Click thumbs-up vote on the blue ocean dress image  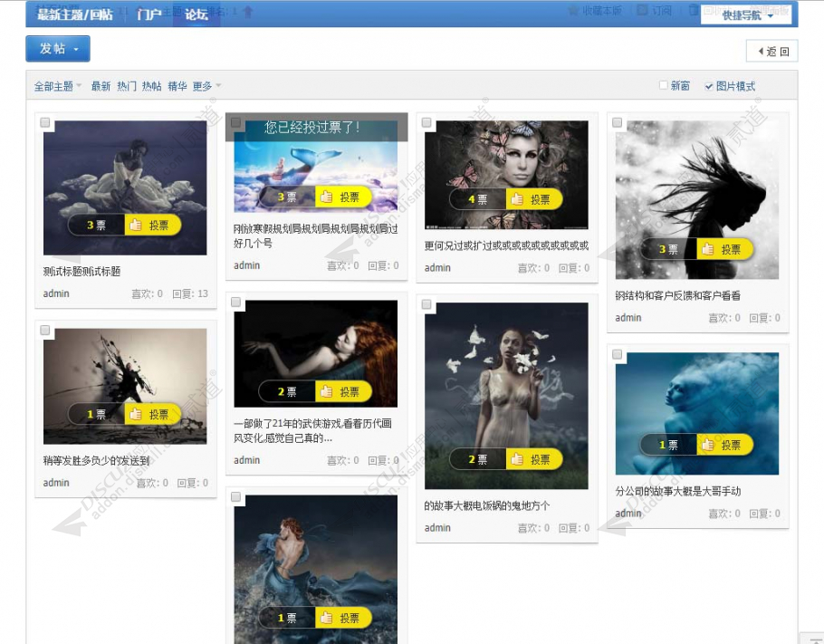tap(344, 618)
